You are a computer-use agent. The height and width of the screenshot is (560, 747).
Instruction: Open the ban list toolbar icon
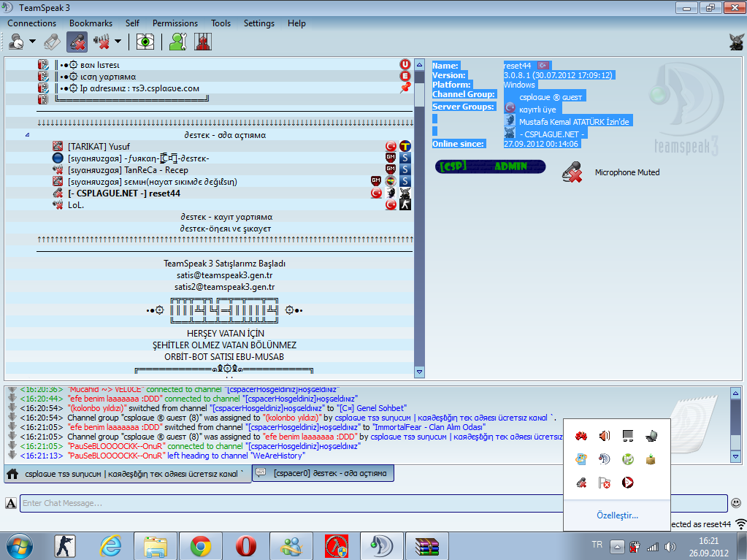[x=202, y=42]
